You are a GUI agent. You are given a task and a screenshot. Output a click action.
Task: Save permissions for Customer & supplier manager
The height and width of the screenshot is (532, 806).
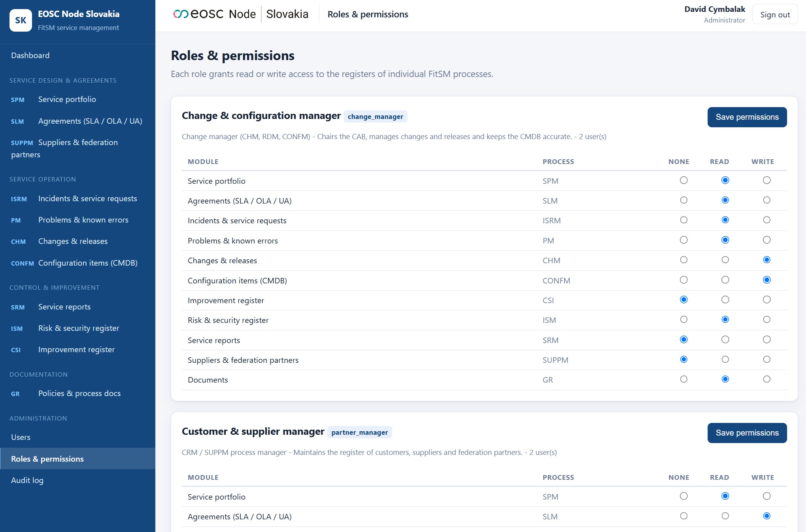tap(747, 433)
